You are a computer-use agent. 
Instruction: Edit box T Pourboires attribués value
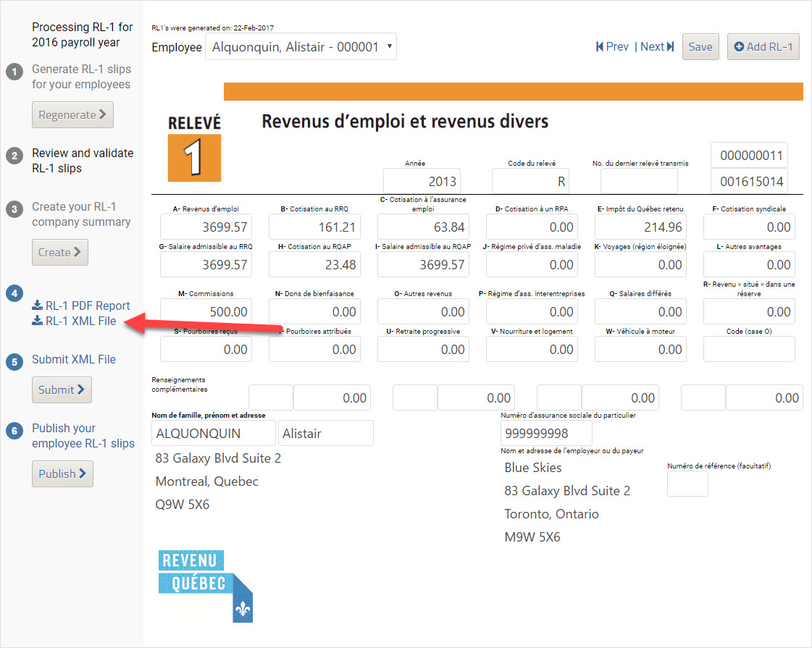pos(314,350)
